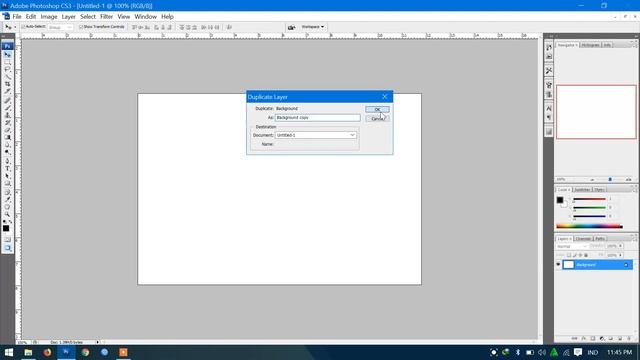Click the Go to Bridge icon

pyautogui.click(x=291, y=27)
